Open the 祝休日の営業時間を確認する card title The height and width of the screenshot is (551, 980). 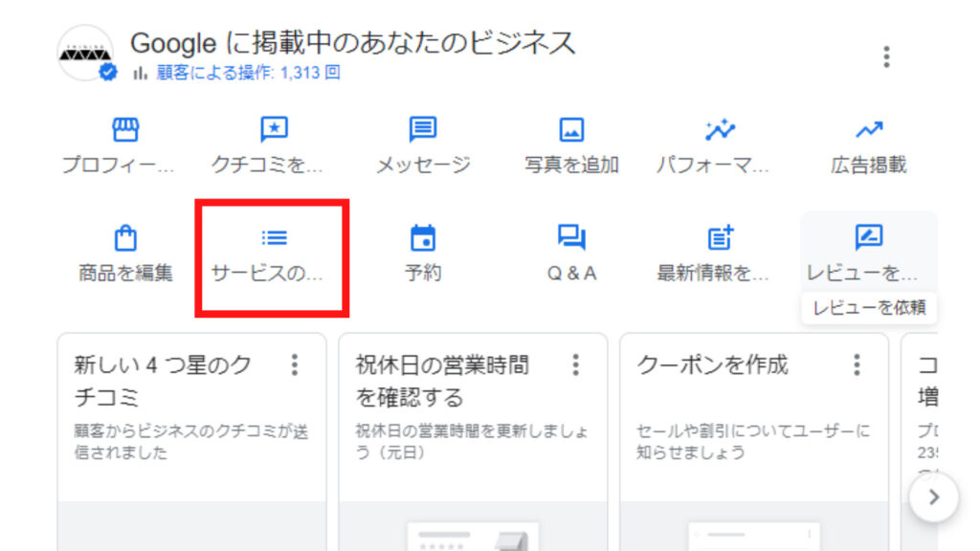[442, 381]
